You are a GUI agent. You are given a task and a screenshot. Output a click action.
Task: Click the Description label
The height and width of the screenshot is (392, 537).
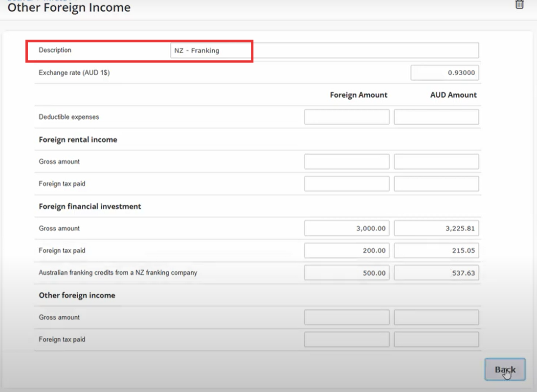point(55,50)
